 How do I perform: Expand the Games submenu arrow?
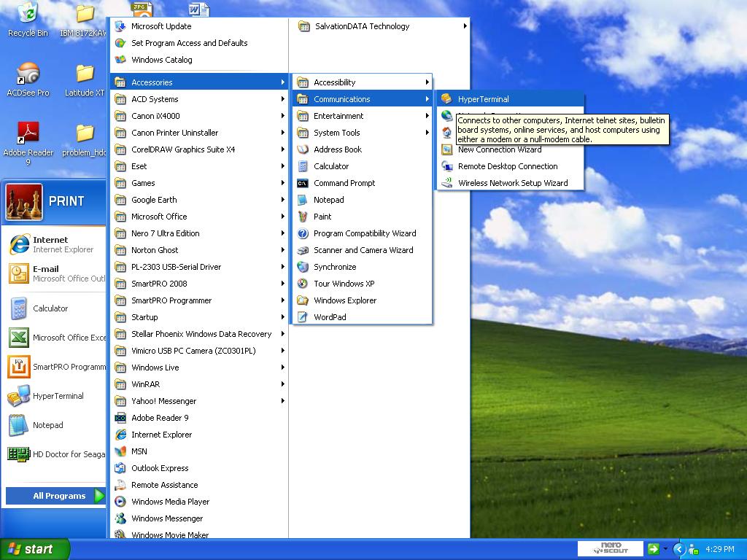pyautogui.click(x=282, y=183)
